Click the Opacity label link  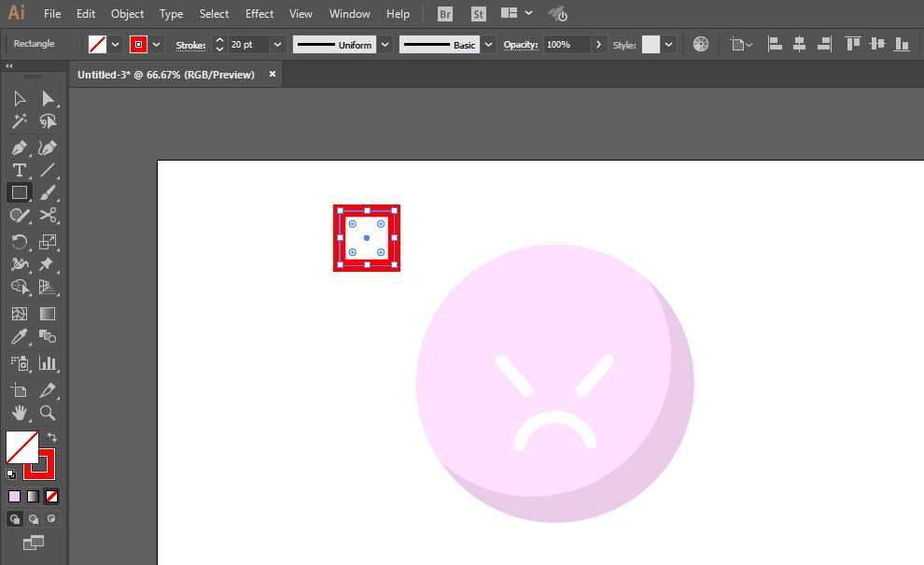[521, 45]
